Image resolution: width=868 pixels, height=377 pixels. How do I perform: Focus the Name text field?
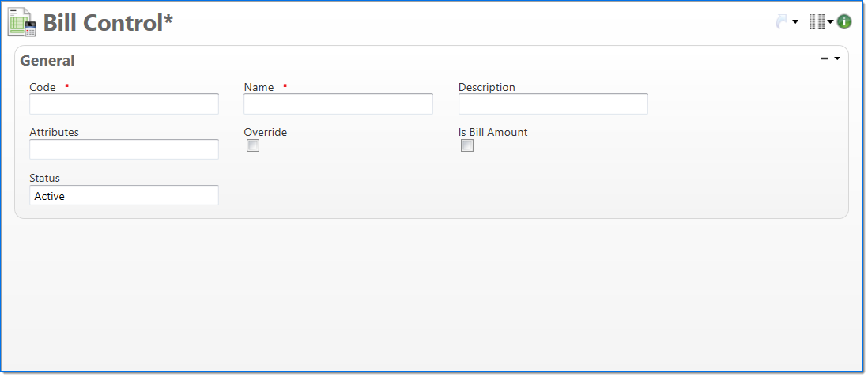[x=338, y=104]
